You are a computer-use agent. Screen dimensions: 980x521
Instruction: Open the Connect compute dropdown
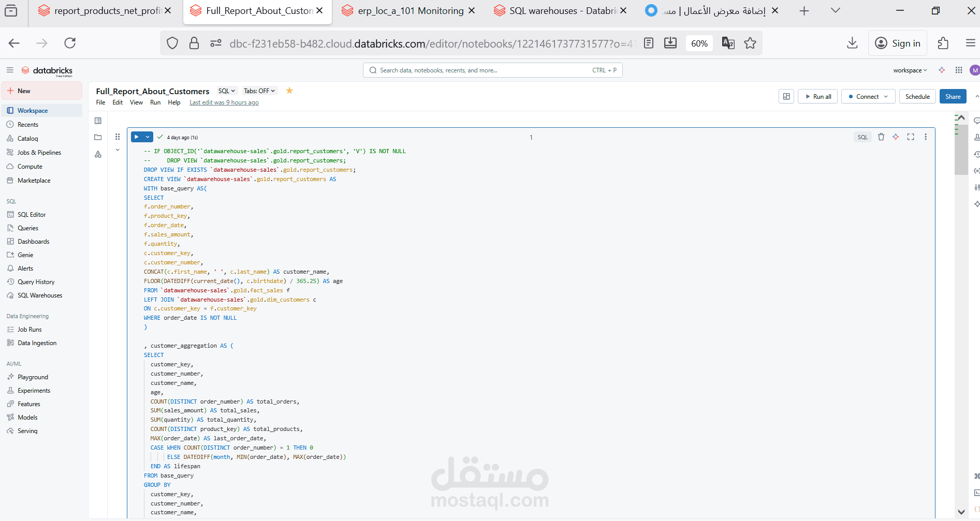(868, 97)
